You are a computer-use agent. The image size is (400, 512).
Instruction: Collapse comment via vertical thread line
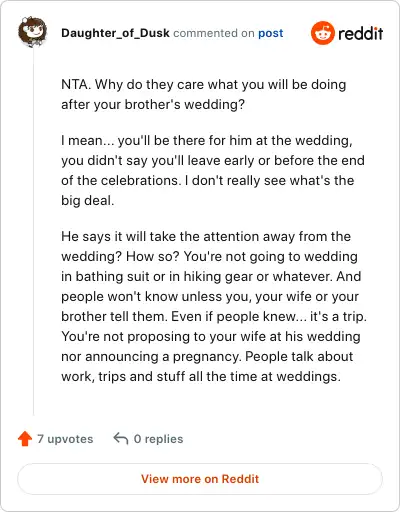[x=33, y=232]
